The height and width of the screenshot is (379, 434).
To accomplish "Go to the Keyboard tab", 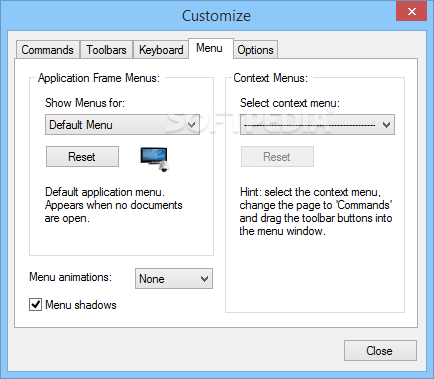I will click(161, 50).
